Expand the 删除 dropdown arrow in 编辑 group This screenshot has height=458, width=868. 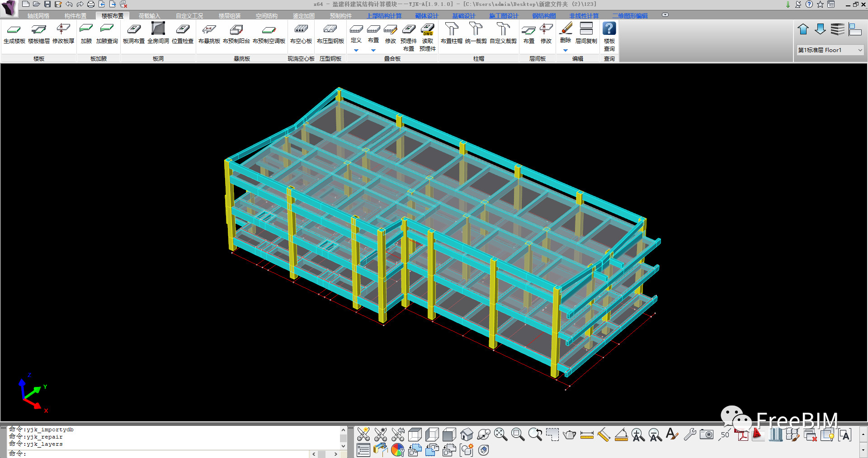click(x=566, y=50)
